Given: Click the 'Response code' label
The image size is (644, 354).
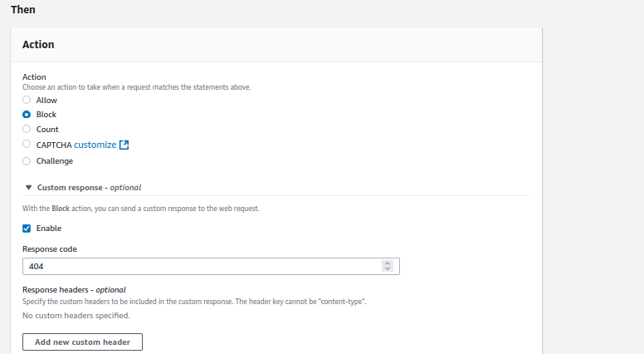Looking at the screenshot, I should pos(50,249).
